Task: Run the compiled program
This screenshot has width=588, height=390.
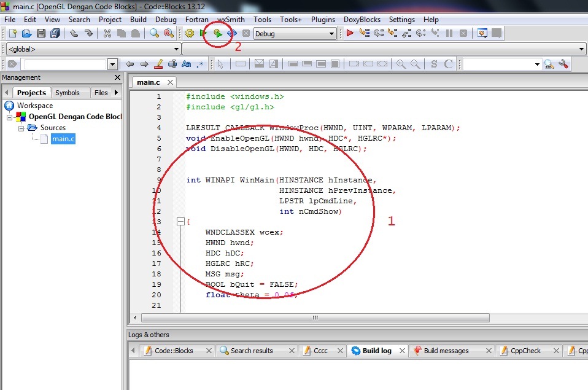Action: (x=203, y=33)
